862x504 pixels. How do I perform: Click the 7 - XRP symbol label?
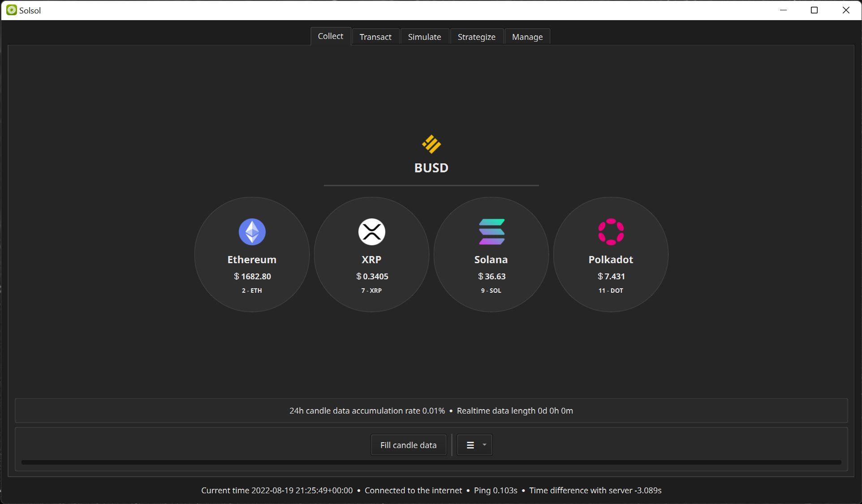372,290
